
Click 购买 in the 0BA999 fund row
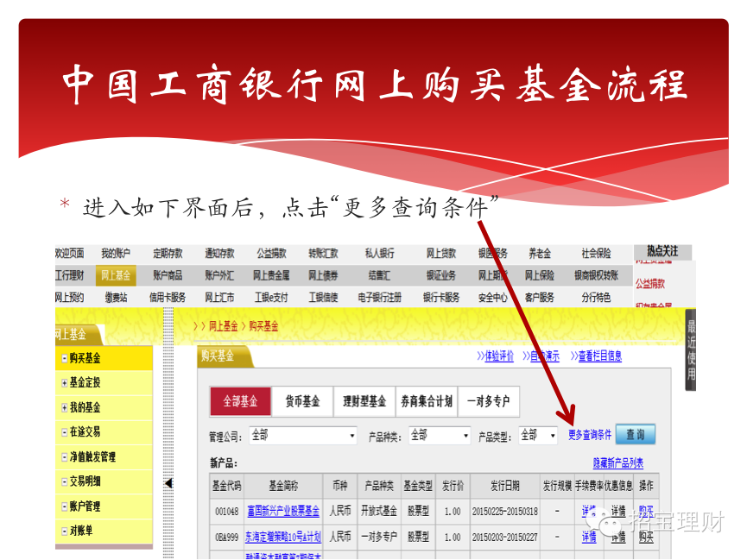[x=646, y=538]
